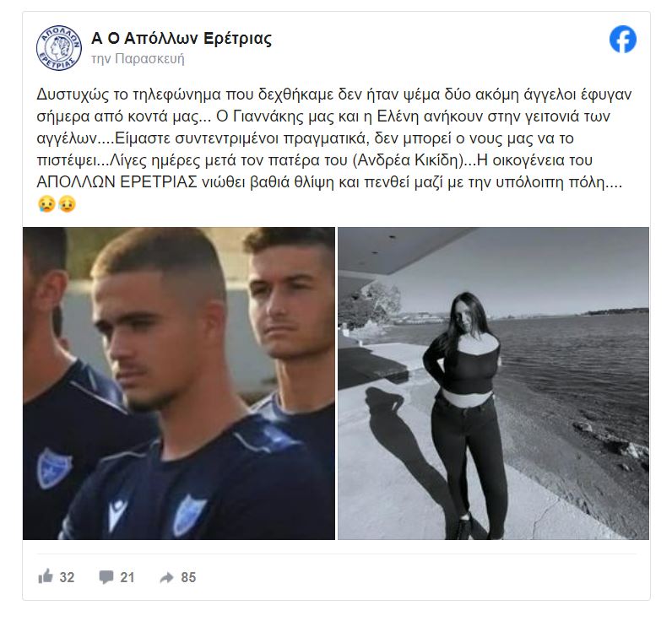
Task: Click the crying emoji in post
Action: pos(46,204)
